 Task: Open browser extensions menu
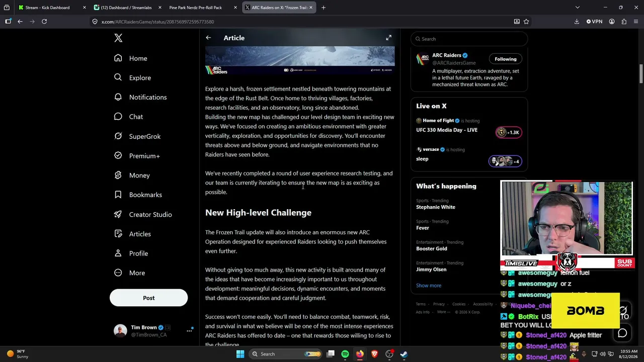(624, 22)
